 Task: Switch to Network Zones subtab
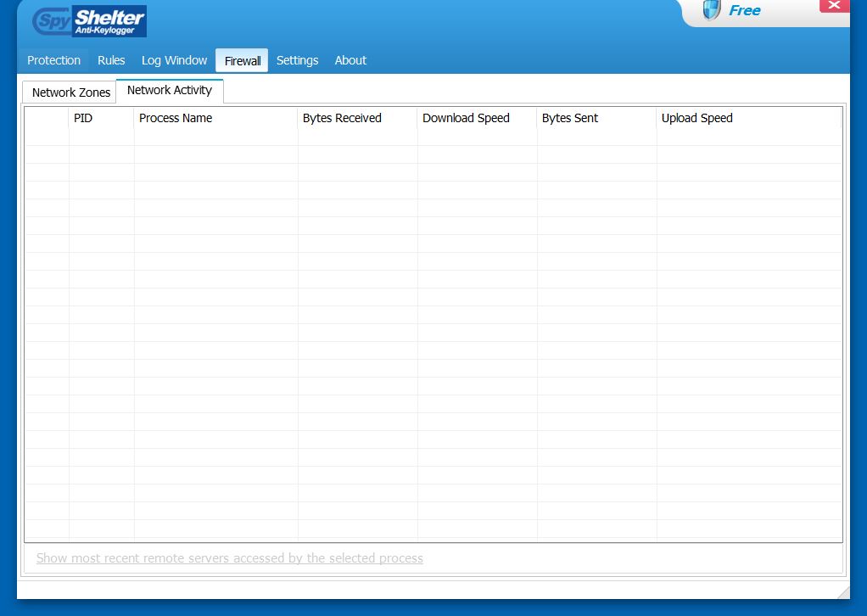pos(70,92)
